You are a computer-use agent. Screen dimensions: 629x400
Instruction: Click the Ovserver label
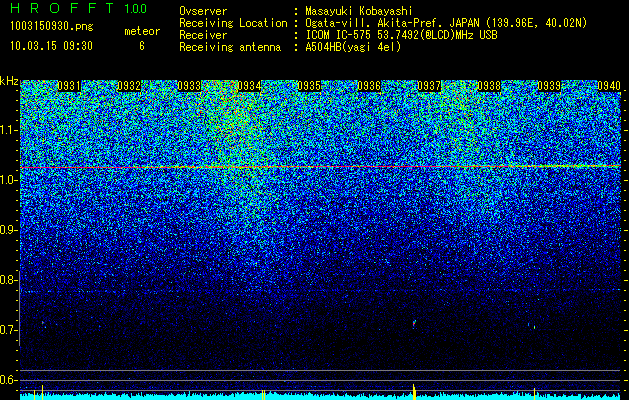203,11
